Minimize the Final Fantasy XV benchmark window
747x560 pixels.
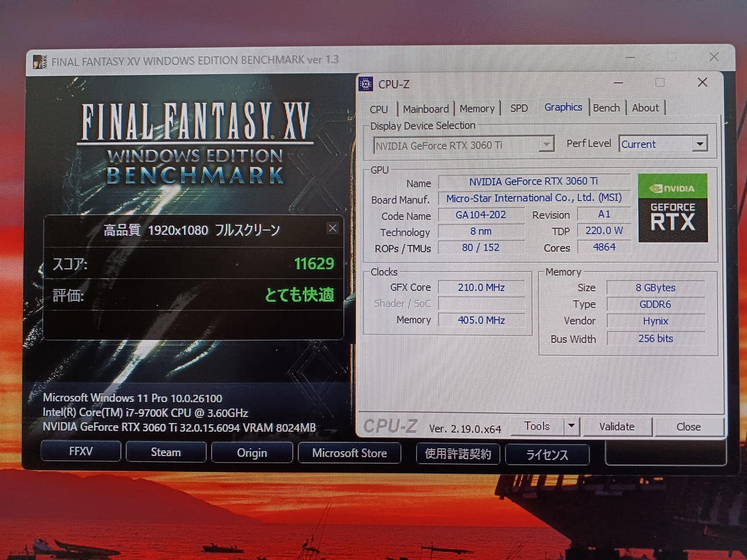[x=630, y=58]
